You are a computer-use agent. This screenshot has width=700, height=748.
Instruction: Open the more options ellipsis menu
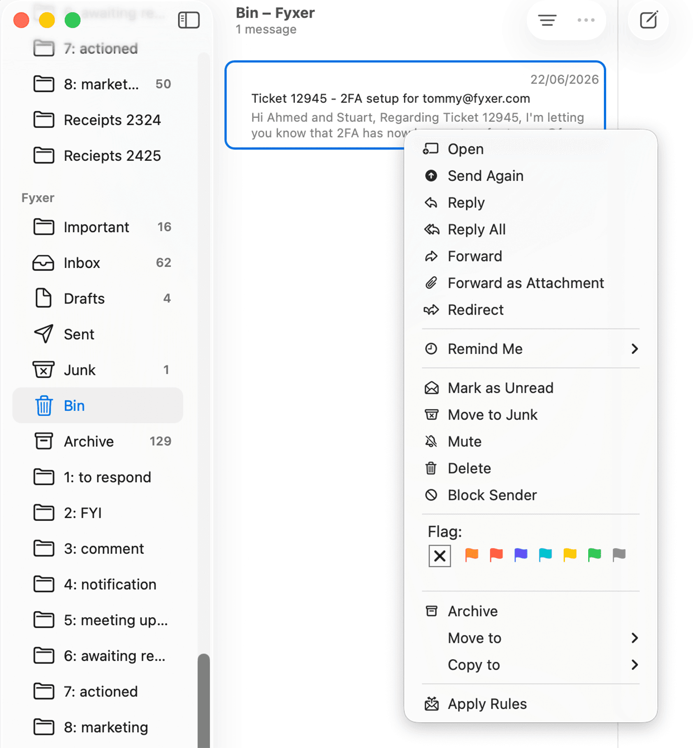pyautogui.click(x=586, y=20)
